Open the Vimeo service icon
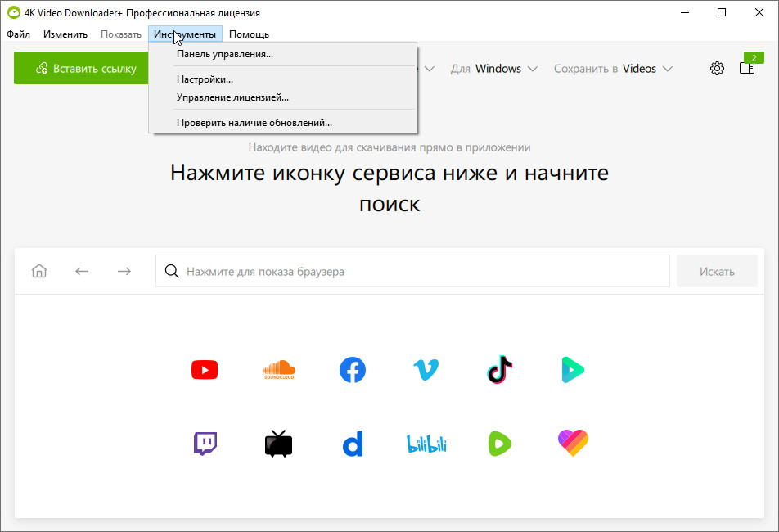The image size is (779, 532). 426,370
